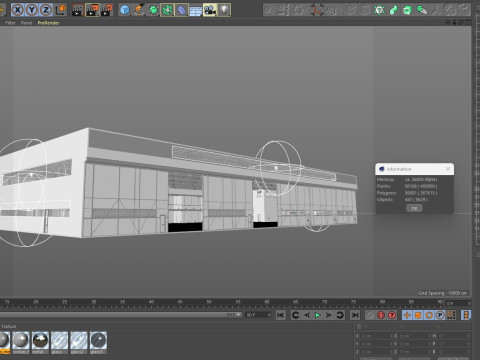Image resolution: width=480 pixels, height=360 pixels.
Task: Toggle Rotation keyframe recording
Action: [x=429, y=315]
